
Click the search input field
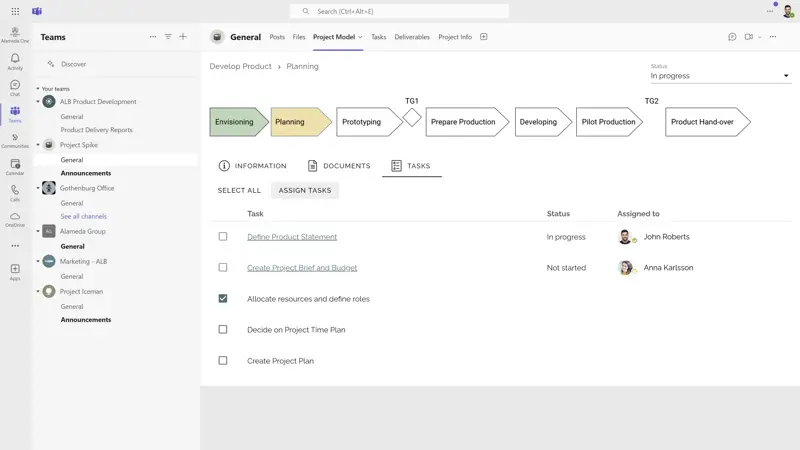399,11
